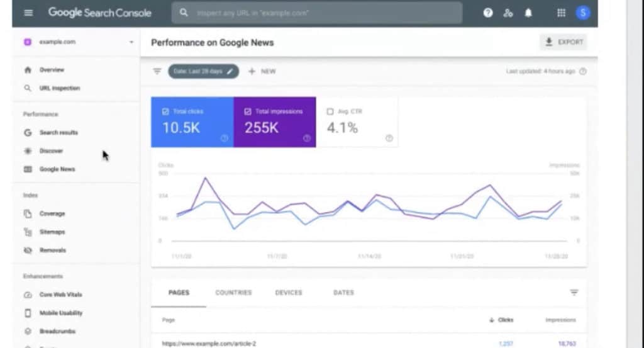
Task: Click the 4.1% Avg. CTR value
Action: click(x=342, y=128)
